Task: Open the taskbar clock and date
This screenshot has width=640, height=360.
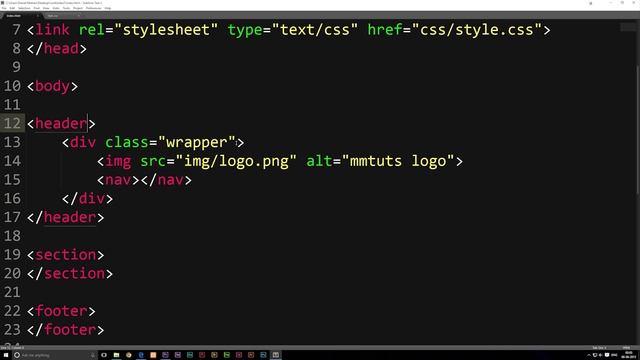Action: [629, 355]
